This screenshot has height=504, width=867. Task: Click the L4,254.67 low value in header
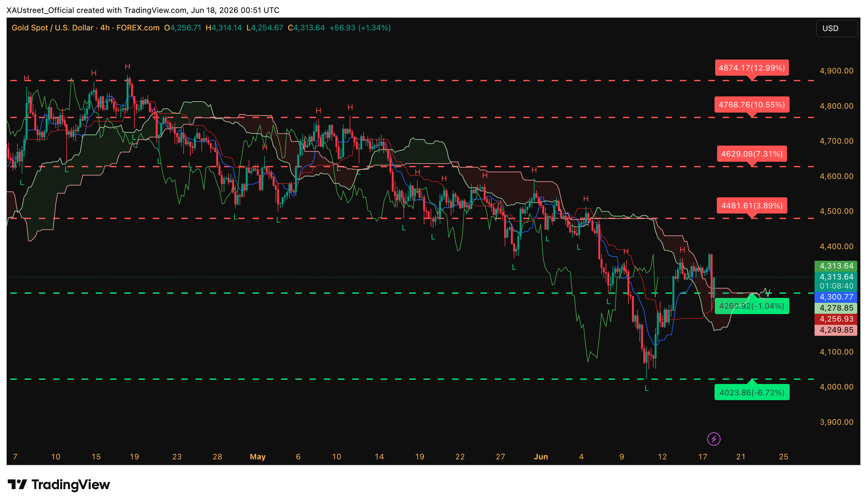coord(265,28)
